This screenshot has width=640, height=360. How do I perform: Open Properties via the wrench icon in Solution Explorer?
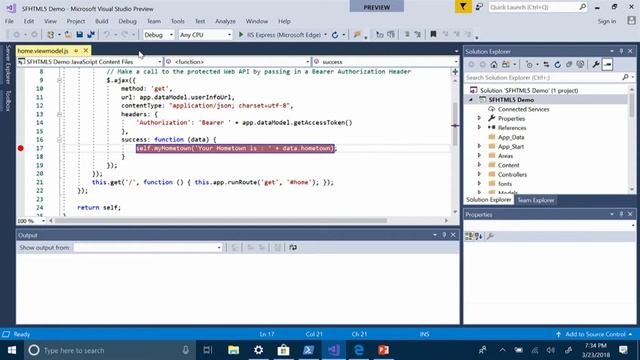point(596,64)
